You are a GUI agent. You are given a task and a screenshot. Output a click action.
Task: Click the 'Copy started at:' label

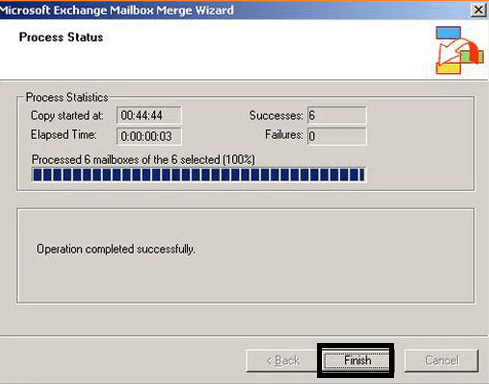[x=67, y=116]
